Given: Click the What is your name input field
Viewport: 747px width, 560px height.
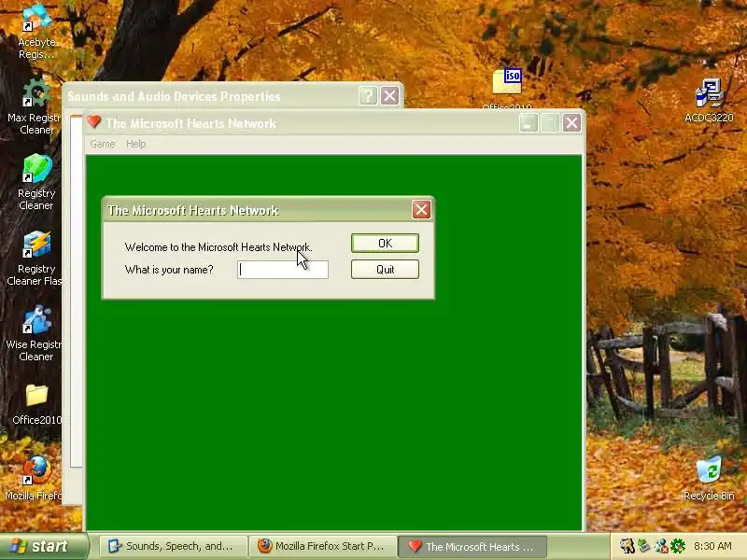Looking at the screenshot, I should 283,270.
